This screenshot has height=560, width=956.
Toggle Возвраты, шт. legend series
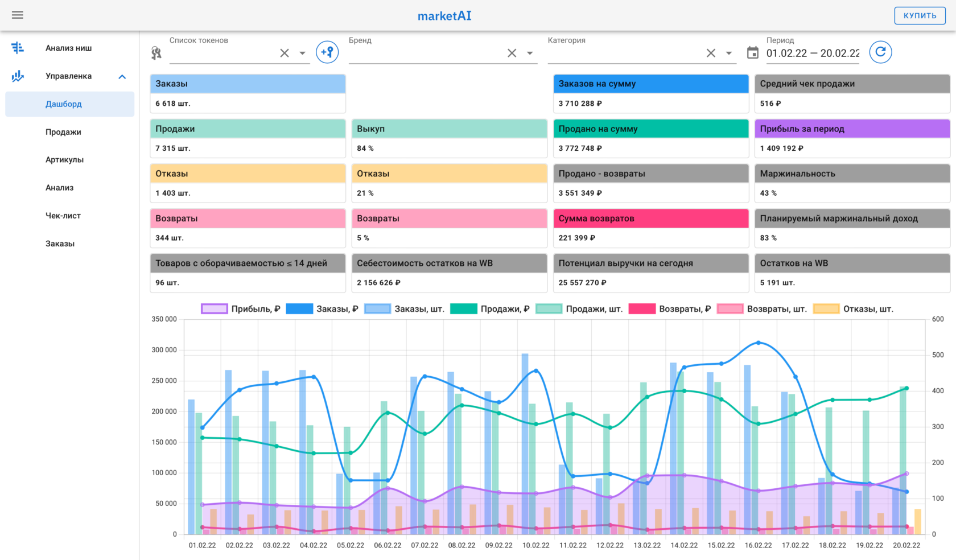click(x=762, y=309)
